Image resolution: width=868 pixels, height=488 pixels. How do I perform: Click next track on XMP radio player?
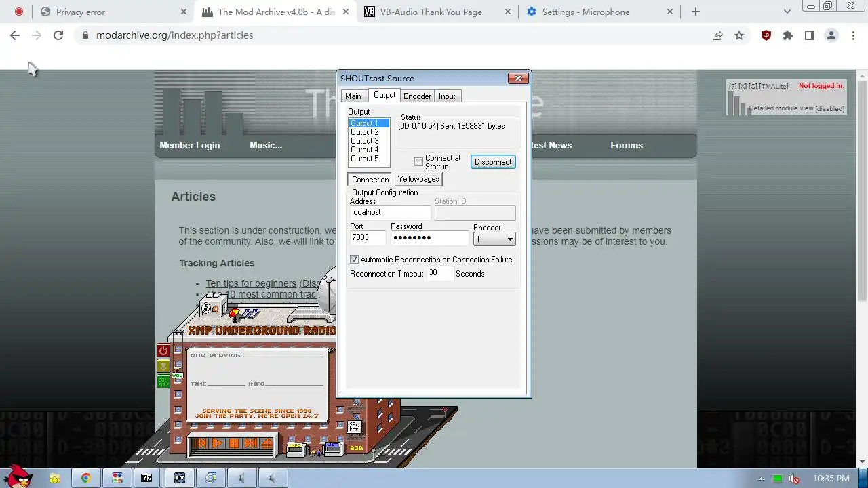point(250,443)
